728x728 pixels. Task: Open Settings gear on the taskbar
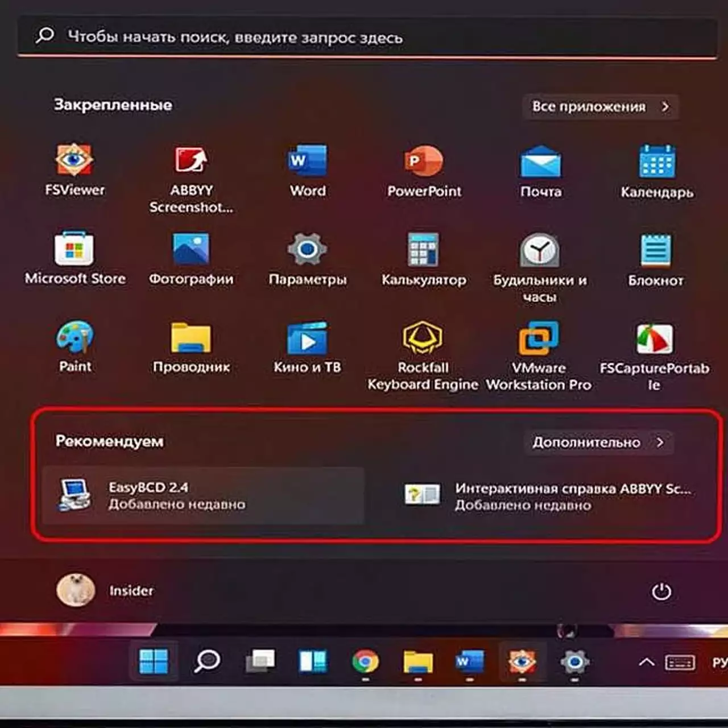tap(574, 662)
